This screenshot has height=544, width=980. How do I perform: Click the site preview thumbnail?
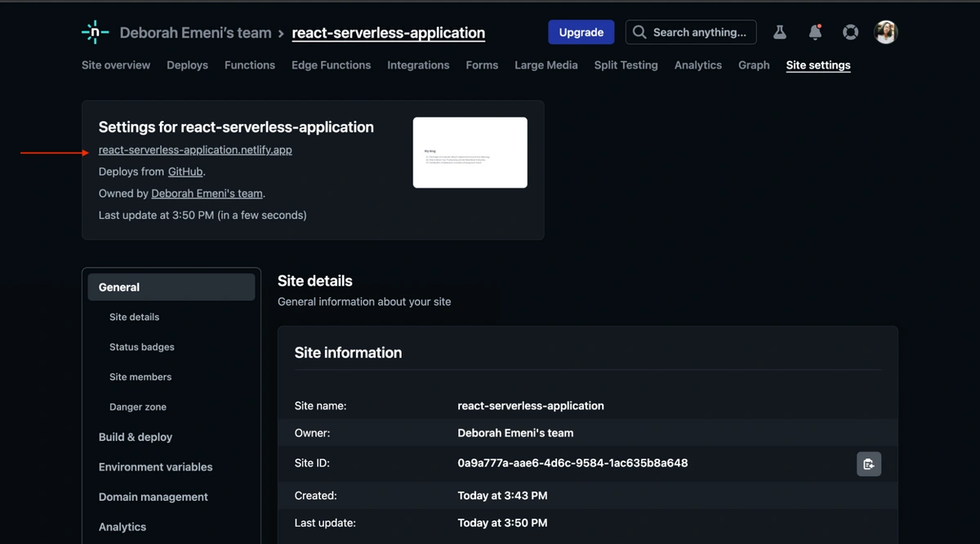click(470, 153)
